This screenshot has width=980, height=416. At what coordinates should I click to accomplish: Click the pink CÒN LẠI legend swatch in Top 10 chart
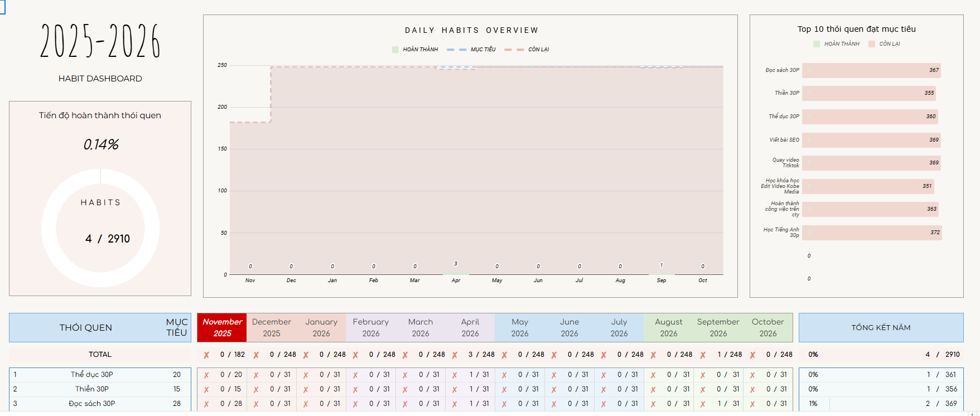coord(871,44)
